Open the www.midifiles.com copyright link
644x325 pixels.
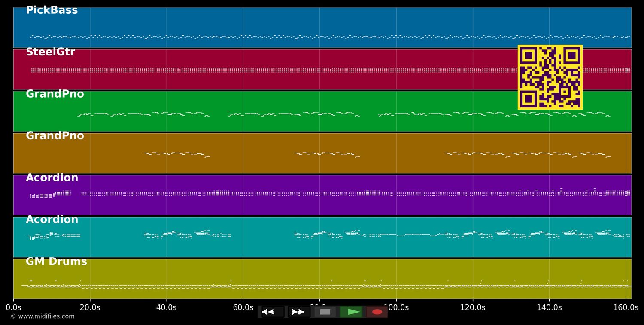coord(43,316)
